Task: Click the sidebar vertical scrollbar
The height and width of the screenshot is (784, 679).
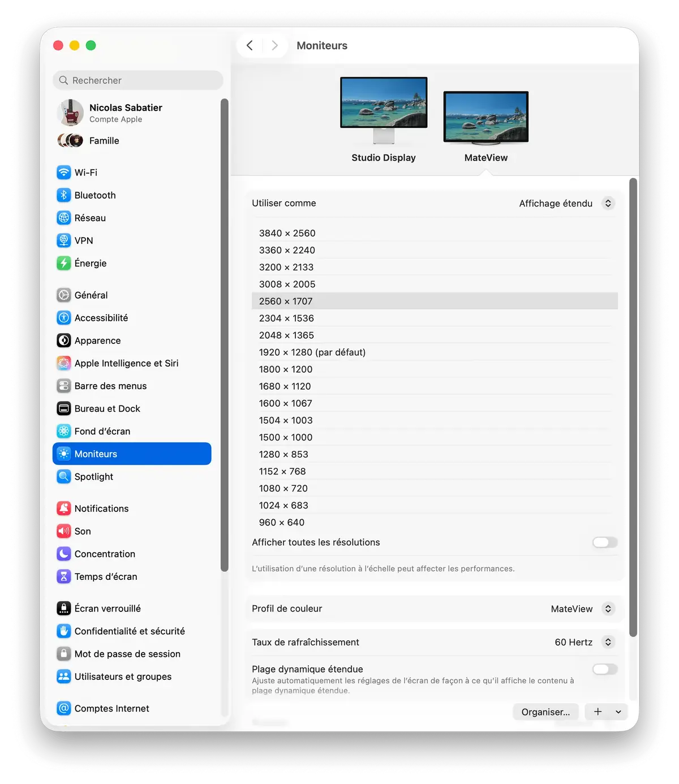Action: [x=225, y=335]
